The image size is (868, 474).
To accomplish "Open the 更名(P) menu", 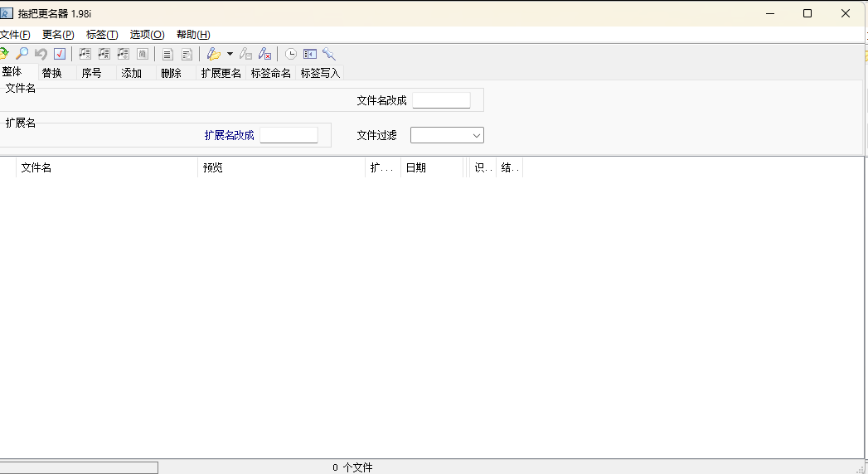I will pyautogui.click(x=58, y=34).
